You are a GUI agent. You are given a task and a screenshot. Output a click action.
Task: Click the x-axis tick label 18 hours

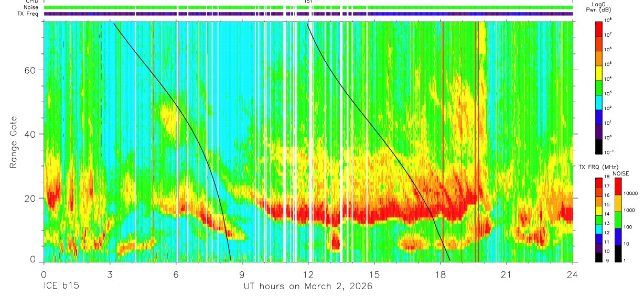click(x=441, y=274)
